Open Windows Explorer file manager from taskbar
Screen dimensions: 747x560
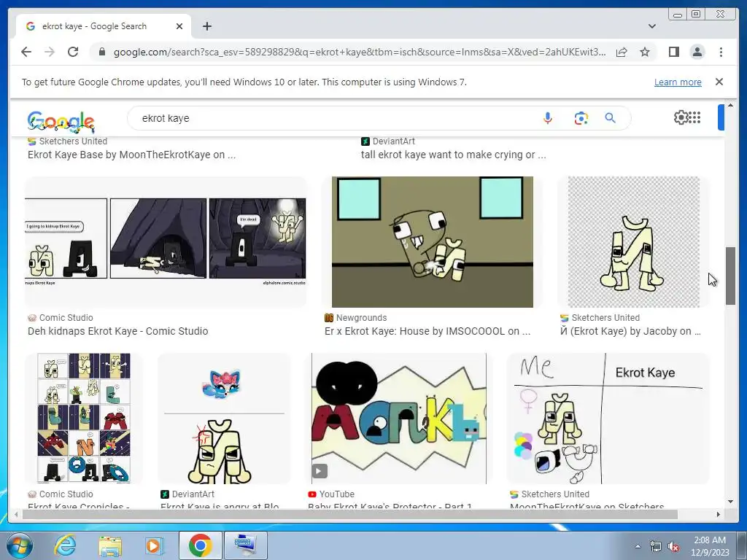[x=110, y=545]
